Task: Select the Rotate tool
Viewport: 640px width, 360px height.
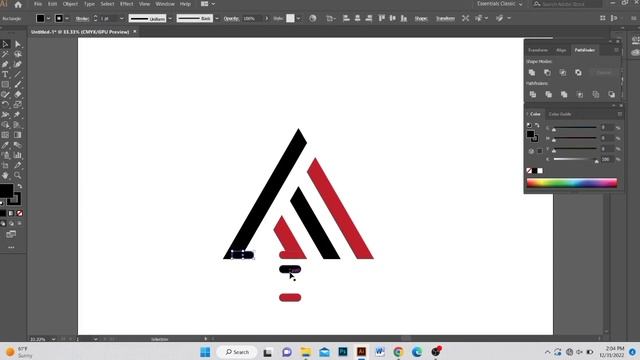Action: [x=5, y=104]
